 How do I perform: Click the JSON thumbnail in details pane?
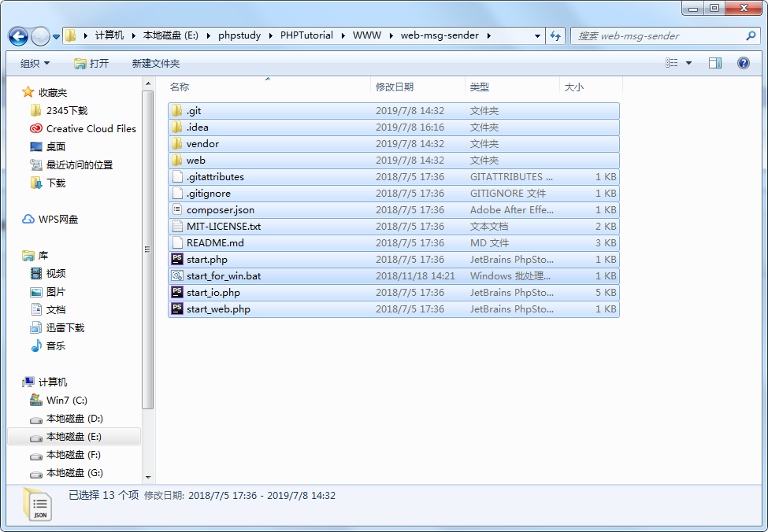[37, 504]
